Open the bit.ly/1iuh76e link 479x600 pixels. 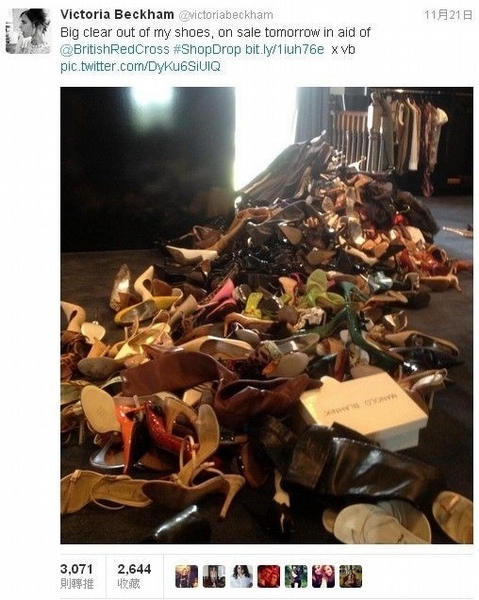[x=285, y=49]
